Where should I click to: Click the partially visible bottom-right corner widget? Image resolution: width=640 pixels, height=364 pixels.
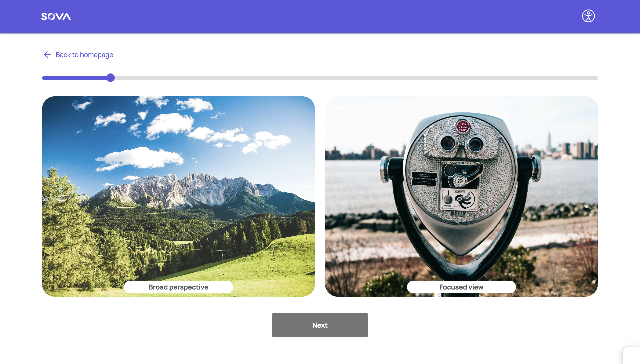pyautogui.click(x=632, y=356)
